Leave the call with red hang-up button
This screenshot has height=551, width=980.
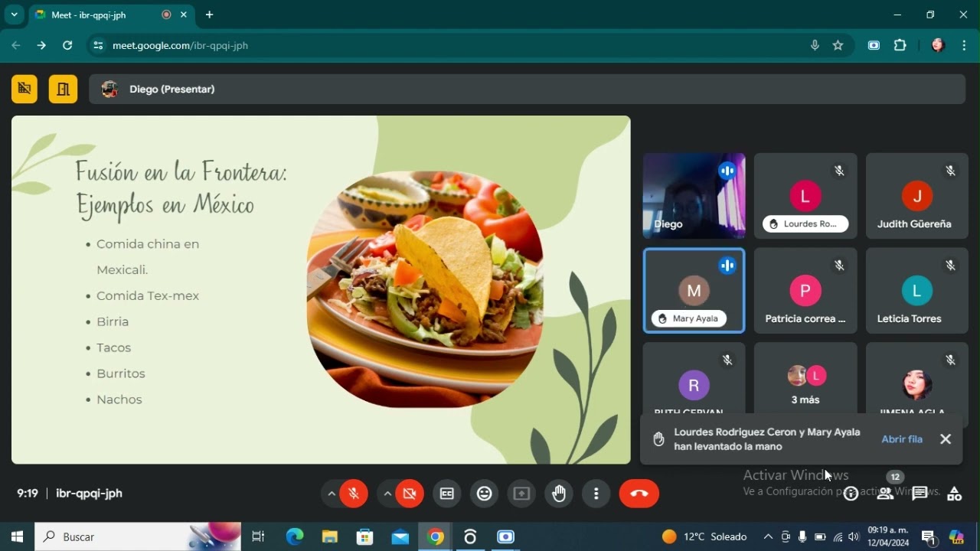tap(639, 494)
